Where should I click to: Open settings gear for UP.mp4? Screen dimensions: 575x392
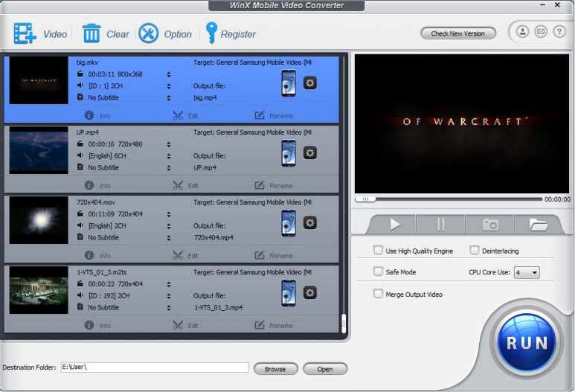[x=310, y=153]
